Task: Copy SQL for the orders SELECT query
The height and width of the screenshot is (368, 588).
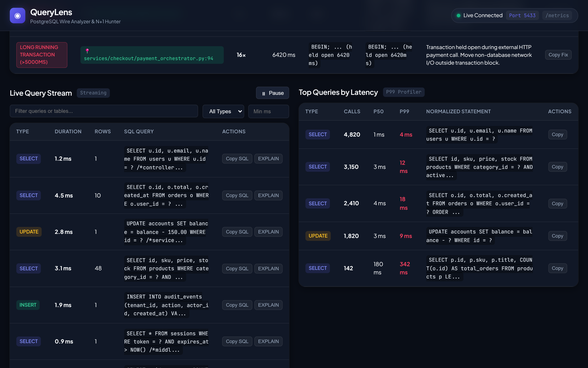Action: [237, 195]
